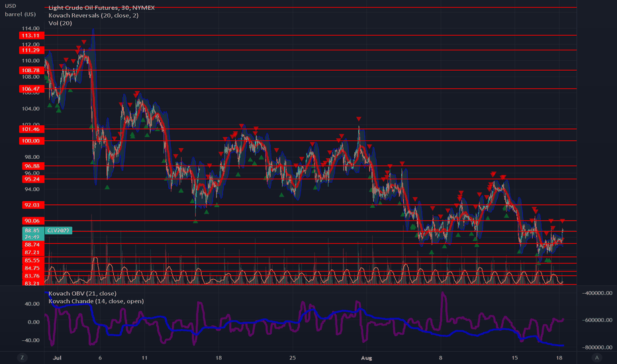Screen dimensions: 617x364
Task: Open Kovach Reversals (20, close, 2) legend
Action: coord(93,15)
